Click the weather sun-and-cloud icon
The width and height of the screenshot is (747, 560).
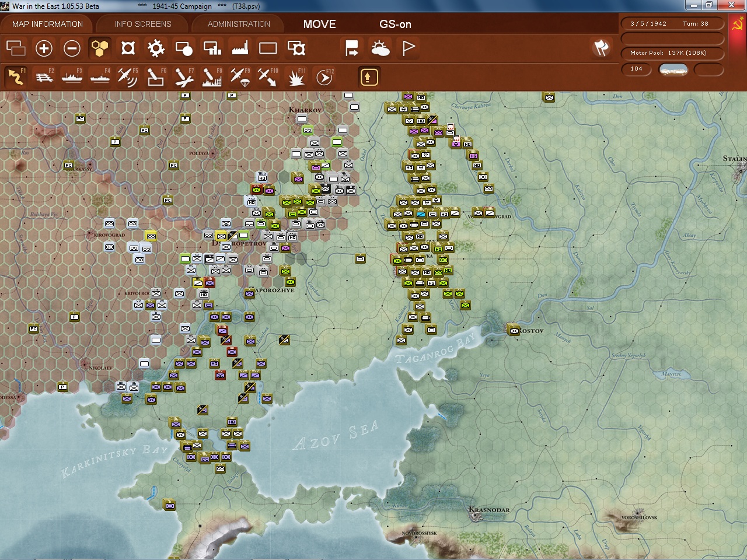pos(381,48)
